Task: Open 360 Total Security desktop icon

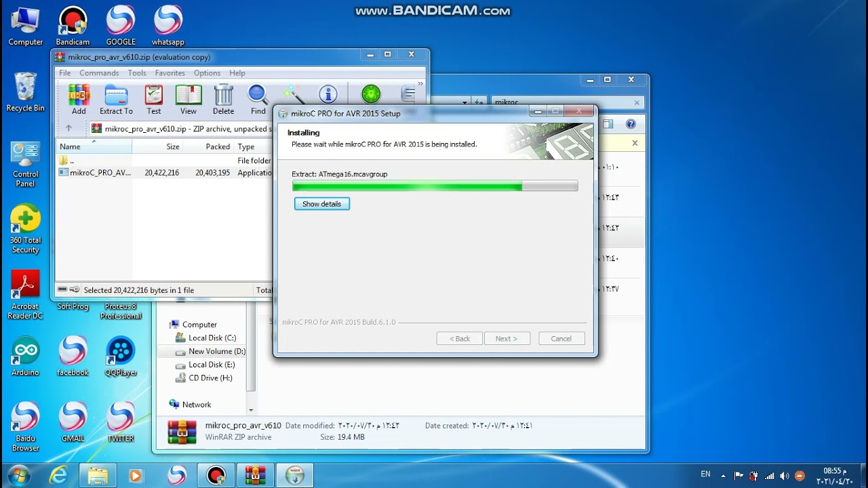Action: pyautogui.click(x=26, y=230)
